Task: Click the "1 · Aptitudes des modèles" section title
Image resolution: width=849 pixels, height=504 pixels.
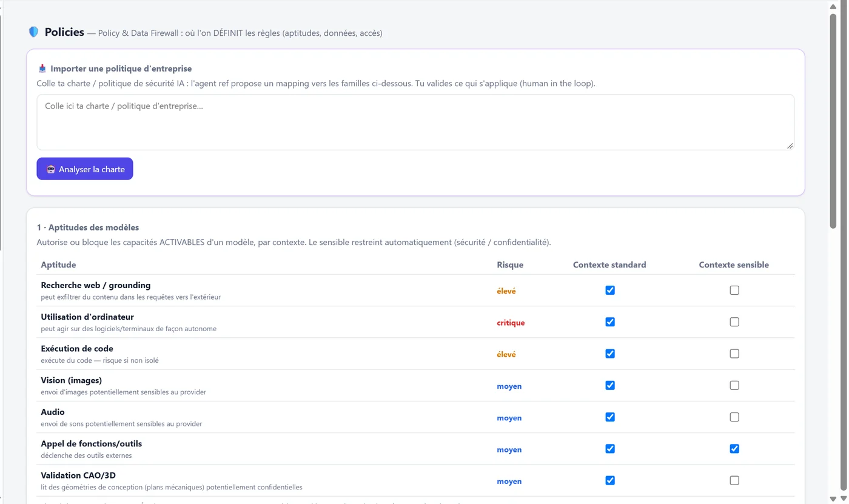Action: click(88, 227)
